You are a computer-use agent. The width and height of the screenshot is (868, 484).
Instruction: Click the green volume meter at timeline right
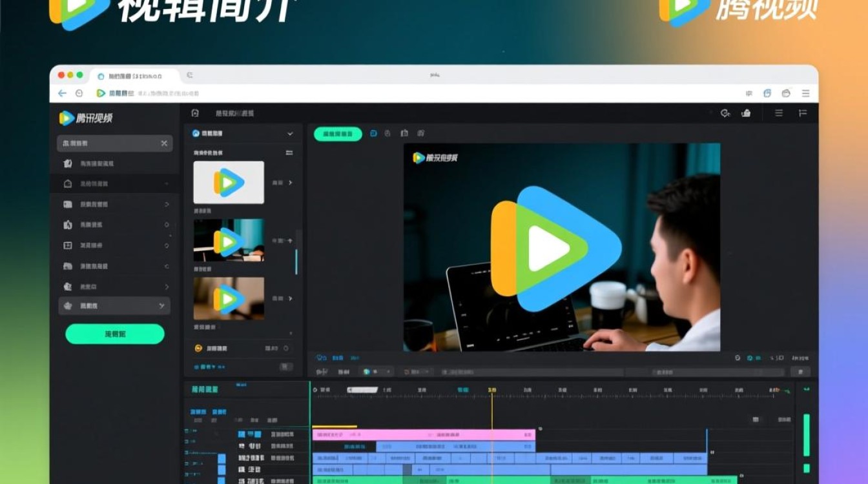click(807, 436)
